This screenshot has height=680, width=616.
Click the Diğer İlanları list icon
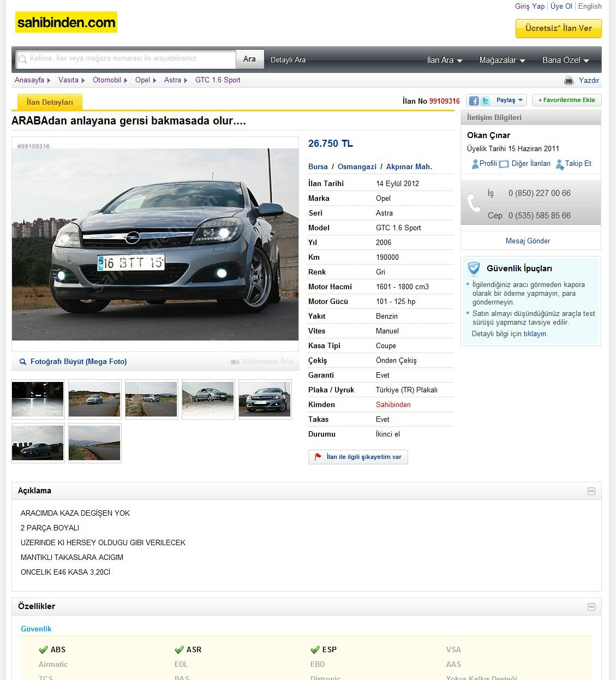(504, 164)
